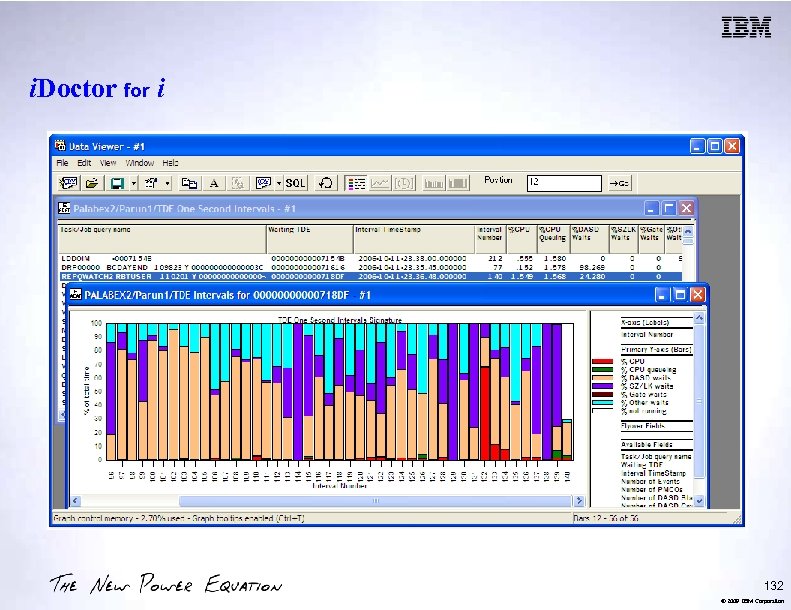Image resolution: width=791 pixels, height=610 pixels.
Task: Click the peach % DASD waits legend swatch
Action: pyautogui.click(x=602, y=377)
